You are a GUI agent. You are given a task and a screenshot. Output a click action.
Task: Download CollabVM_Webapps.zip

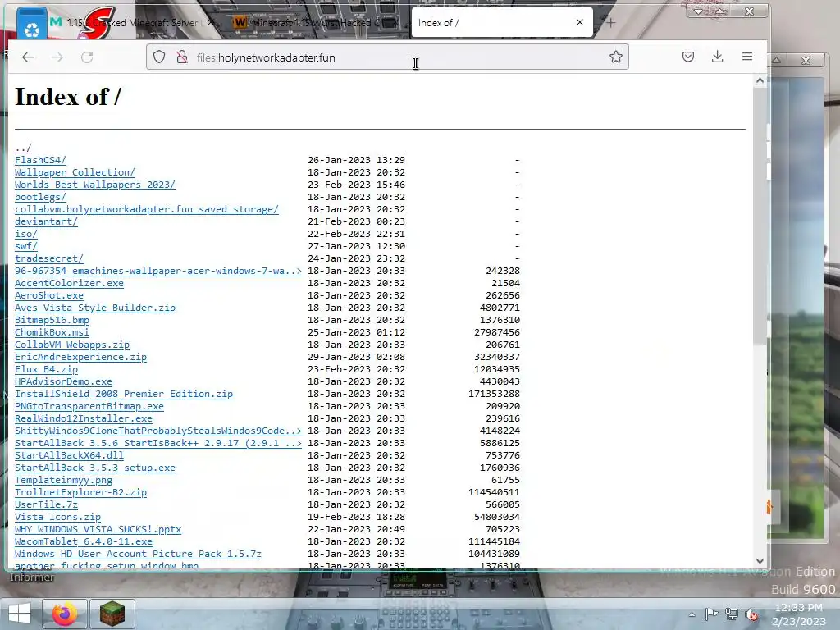pyautogui.click(x=72, y=345)
